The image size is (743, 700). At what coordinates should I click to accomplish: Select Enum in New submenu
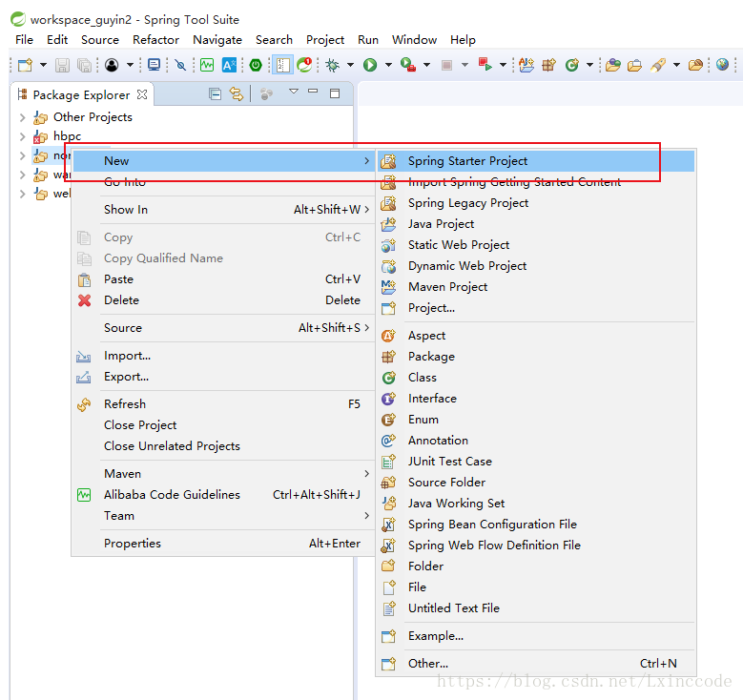pos(536,420)
